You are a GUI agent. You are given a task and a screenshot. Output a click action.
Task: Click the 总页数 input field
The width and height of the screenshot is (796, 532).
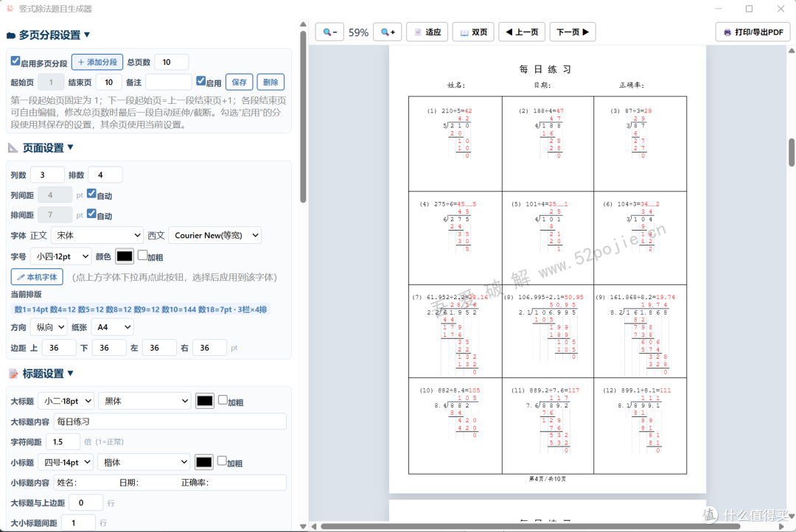click(172, 62)
